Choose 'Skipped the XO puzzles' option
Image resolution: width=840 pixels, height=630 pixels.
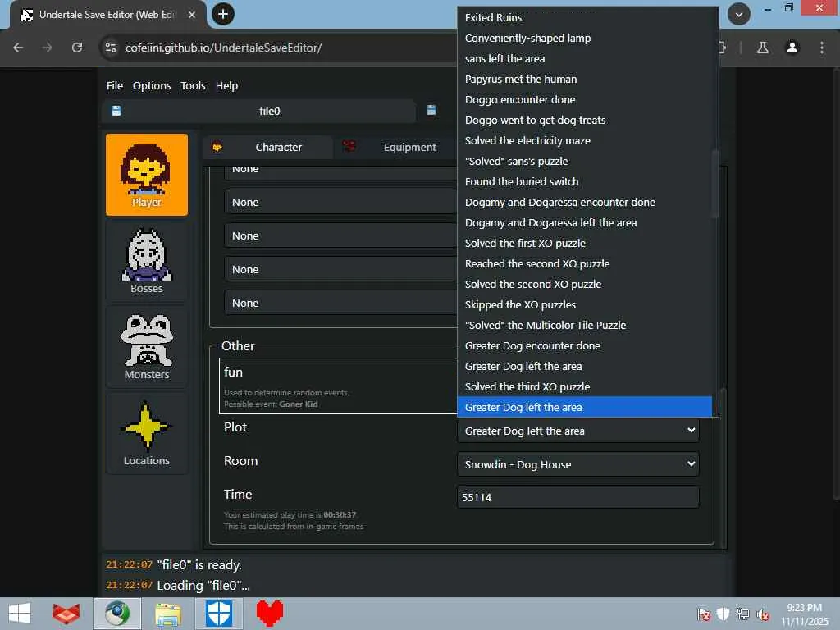tap(584, 305)
